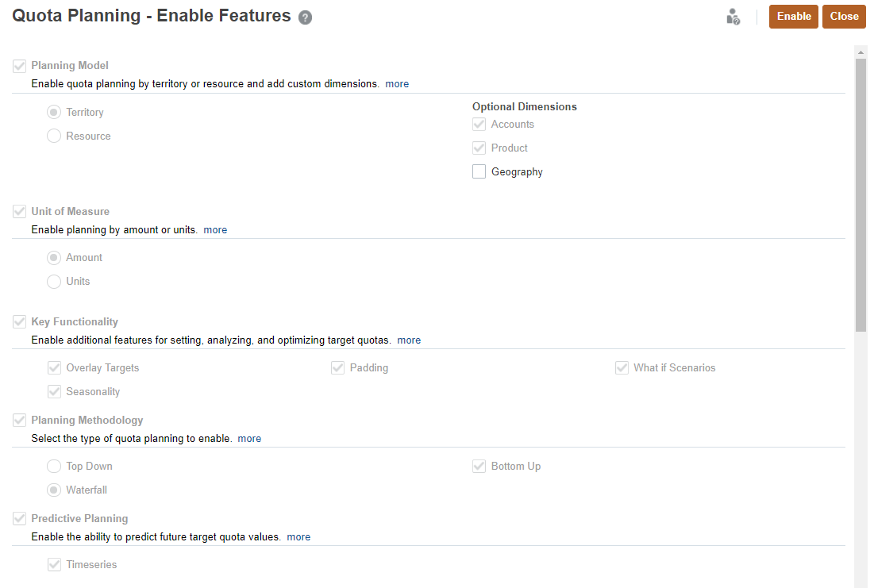Screen dimensions: 874x588
Task: Click the scrollbar up arrow
Action: [860, 51]
